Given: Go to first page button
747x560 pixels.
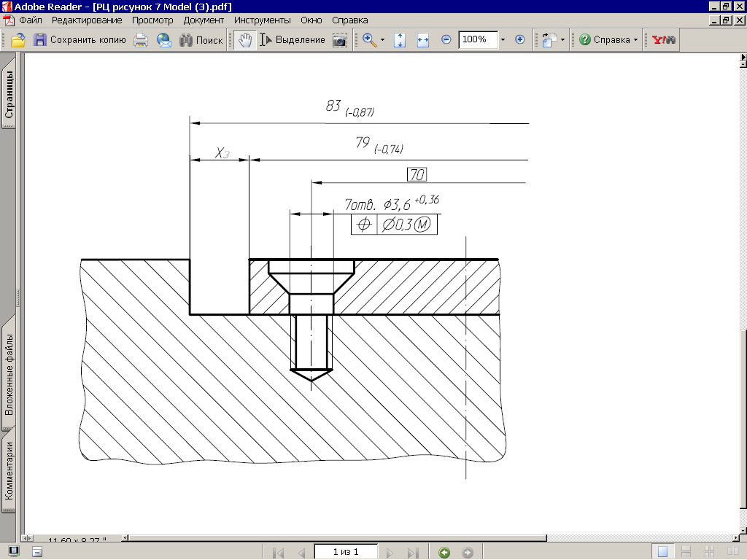Looking at the screenshot, I should [278, 553].
